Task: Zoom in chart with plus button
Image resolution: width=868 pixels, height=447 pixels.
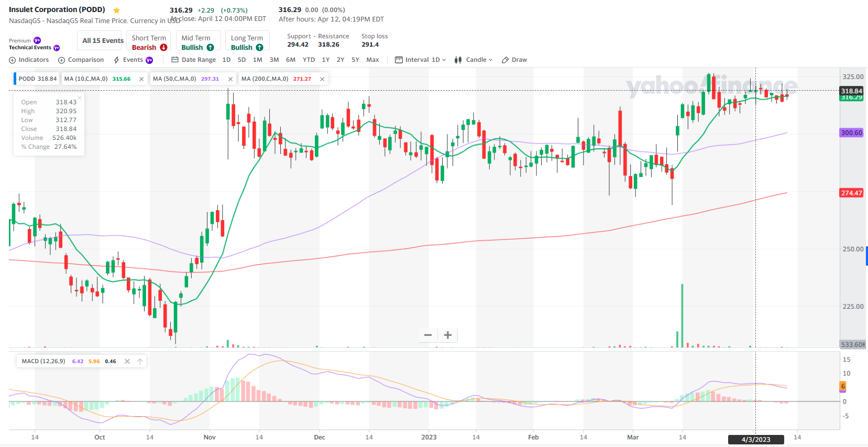Action: coord(448,335)
